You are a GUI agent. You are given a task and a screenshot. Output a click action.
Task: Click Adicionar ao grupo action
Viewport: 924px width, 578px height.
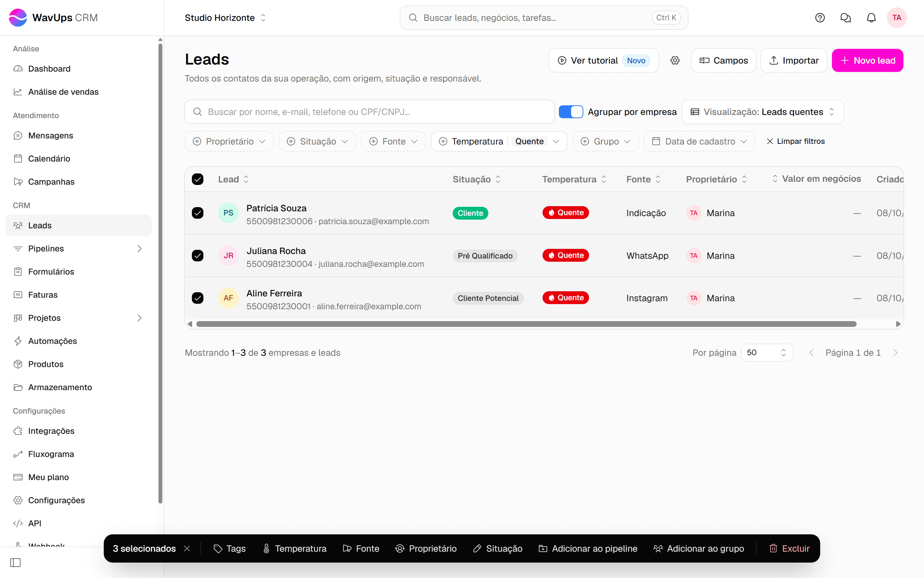click(699, 548)
